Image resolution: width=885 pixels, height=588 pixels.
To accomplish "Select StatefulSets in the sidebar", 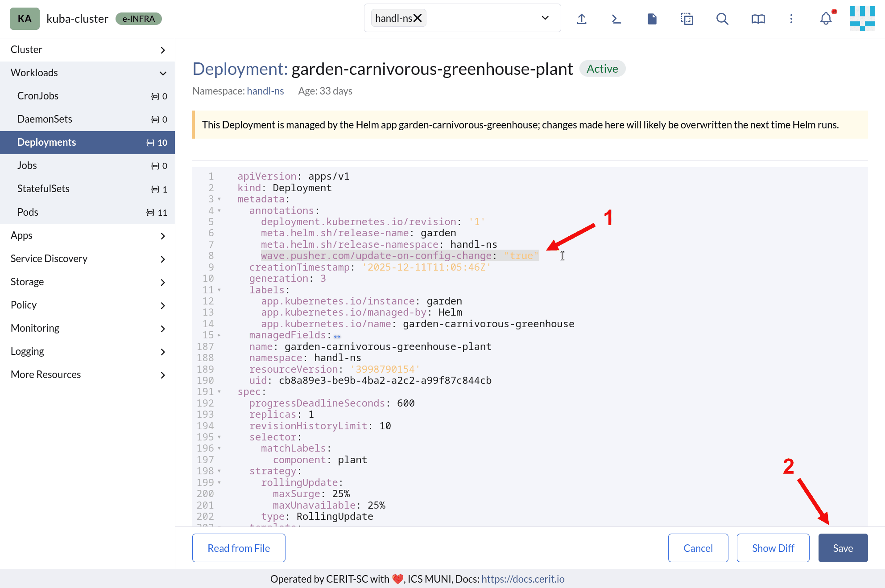I will pos(43,189).
